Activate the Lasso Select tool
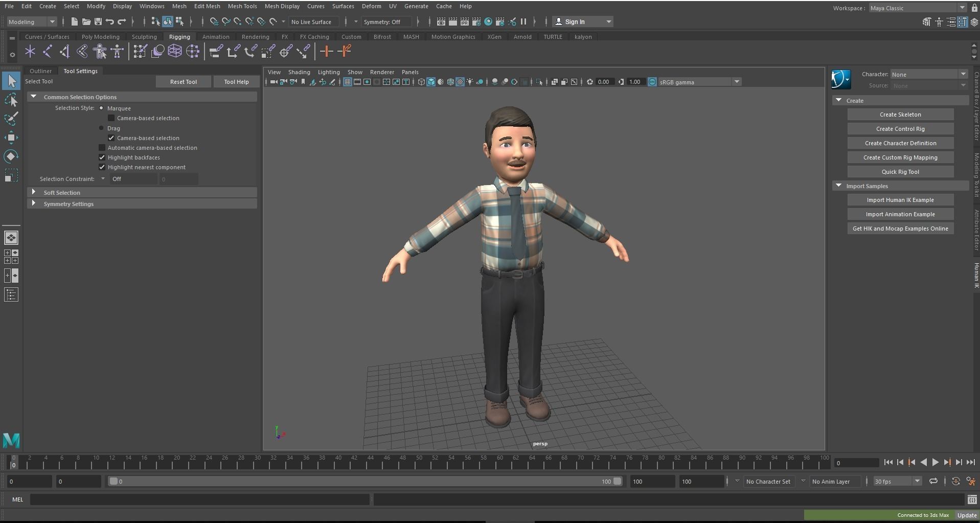The image size is (980, 523). pos(11,100)
